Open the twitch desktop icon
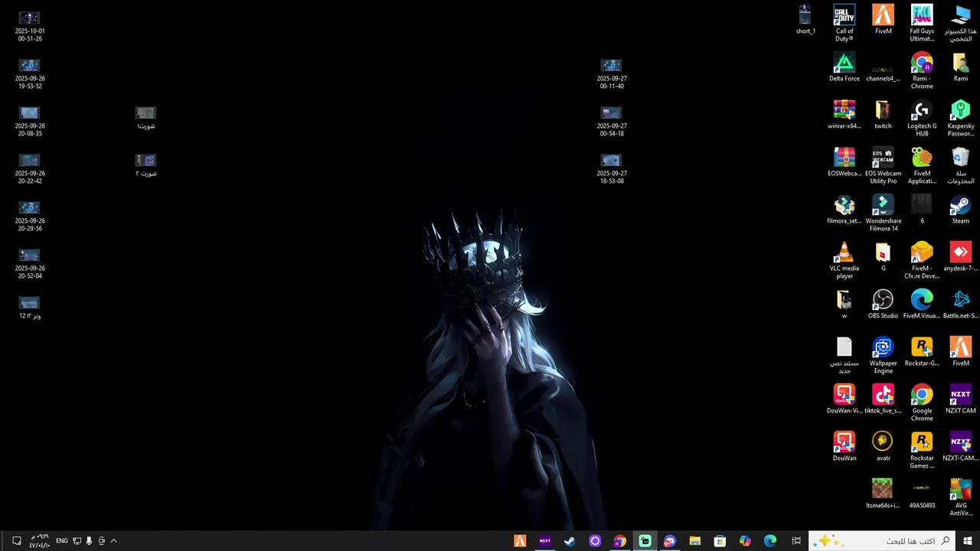This screenshot has height=551, width=980. (x=883, y=115)
